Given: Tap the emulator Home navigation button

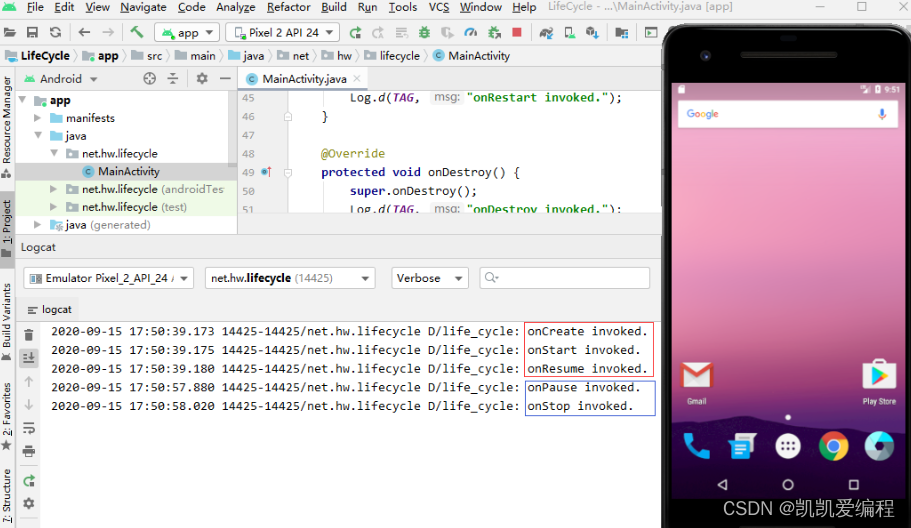Looking at the screenshot, I should click(x=788, y=484).
